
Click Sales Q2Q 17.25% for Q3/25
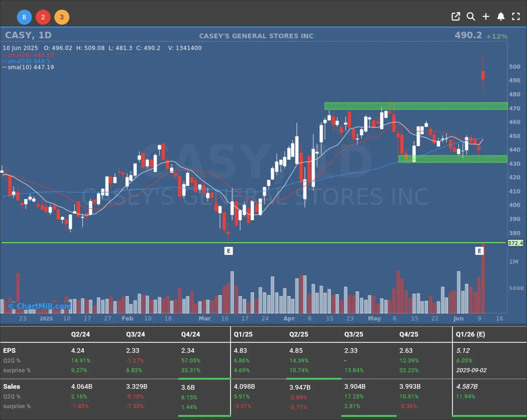[x=354, y=397]
